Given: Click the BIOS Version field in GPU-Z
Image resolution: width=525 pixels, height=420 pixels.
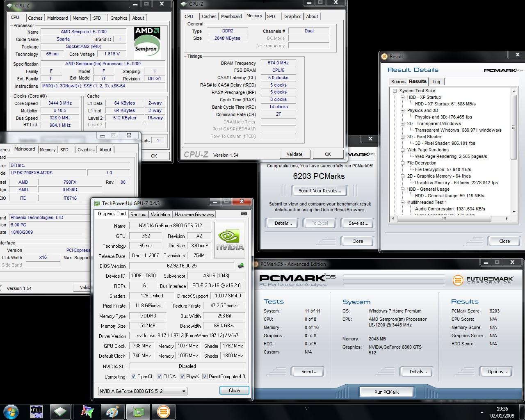Looking at the screenshot, I should click(x=182, y=266).
